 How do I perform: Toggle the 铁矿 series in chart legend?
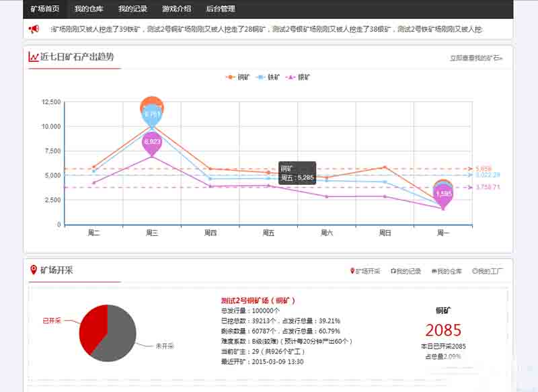(269, 77)
